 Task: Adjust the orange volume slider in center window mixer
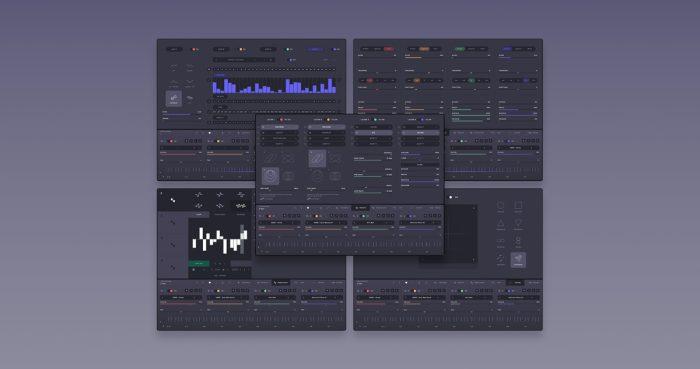pos(326,229)
